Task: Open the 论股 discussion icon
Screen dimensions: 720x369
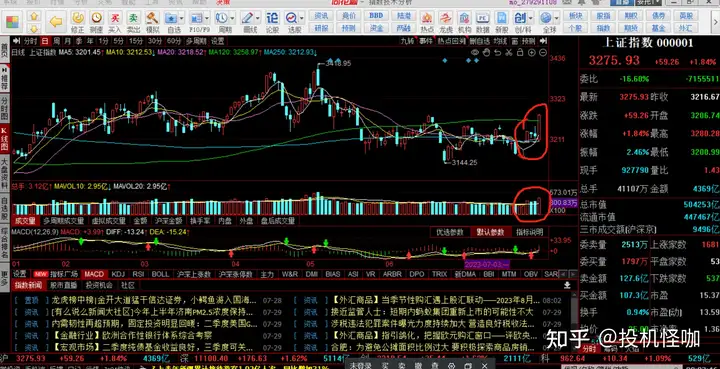Action: click(x=272, y=22)
